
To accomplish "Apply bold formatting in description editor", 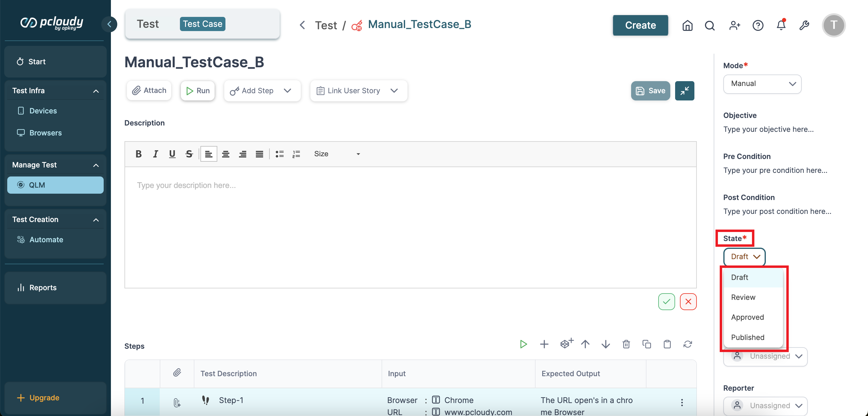I will tap(139, 154).
